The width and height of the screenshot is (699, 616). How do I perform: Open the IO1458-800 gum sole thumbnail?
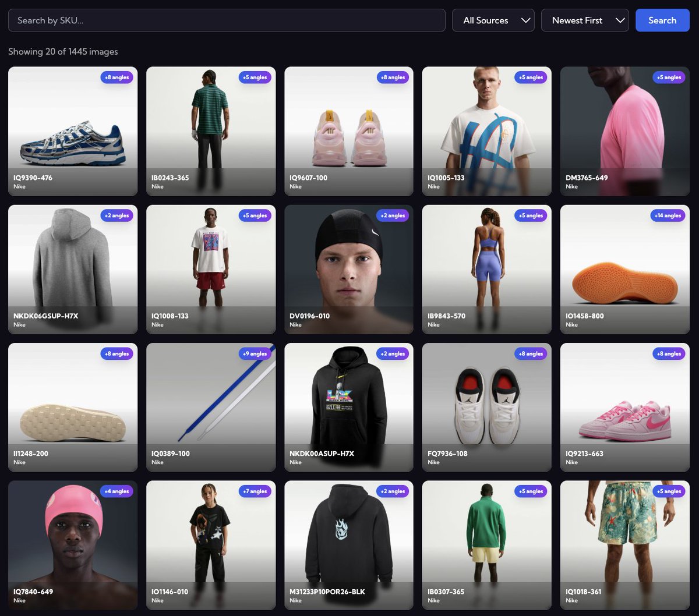click(625, 269)
